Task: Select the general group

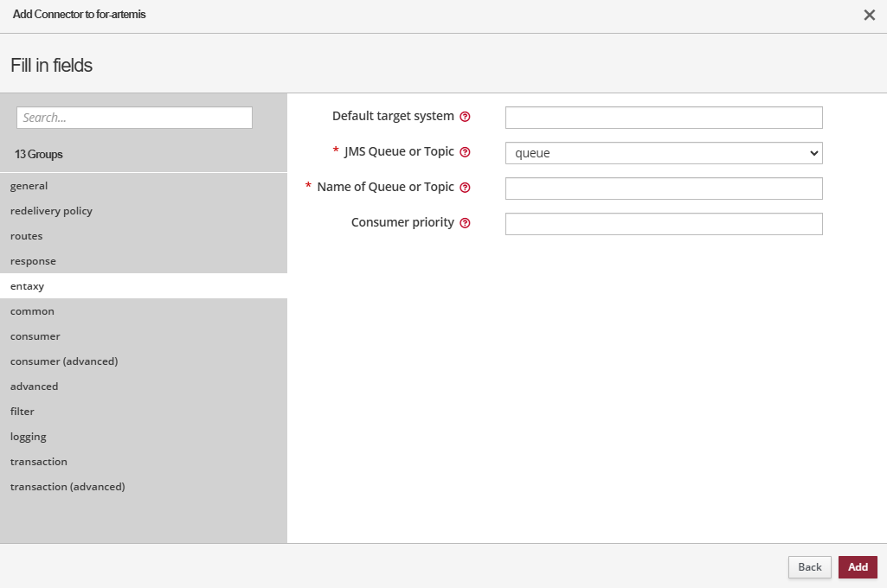Action: [x=29, y=186]
